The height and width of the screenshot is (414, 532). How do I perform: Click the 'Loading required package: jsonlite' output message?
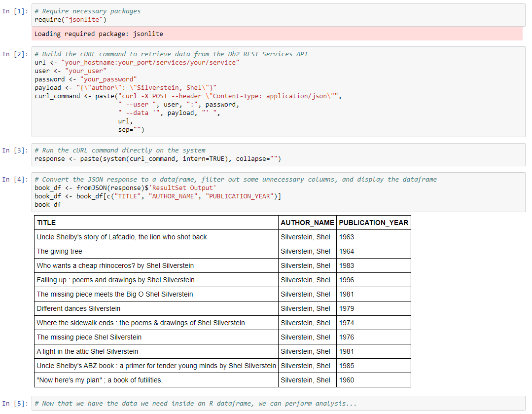[99, 34]
